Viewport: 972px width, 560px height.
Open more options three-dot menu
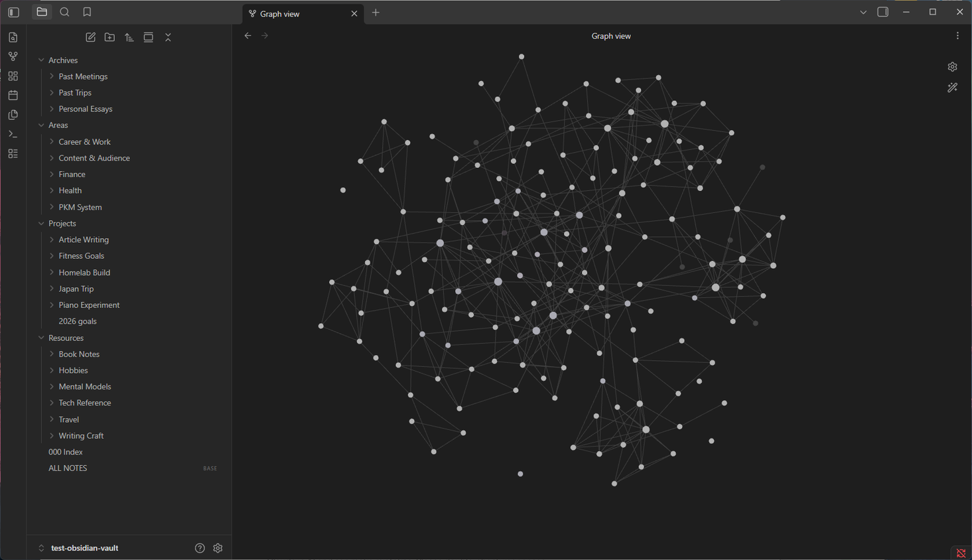click(x=957, y=36)
